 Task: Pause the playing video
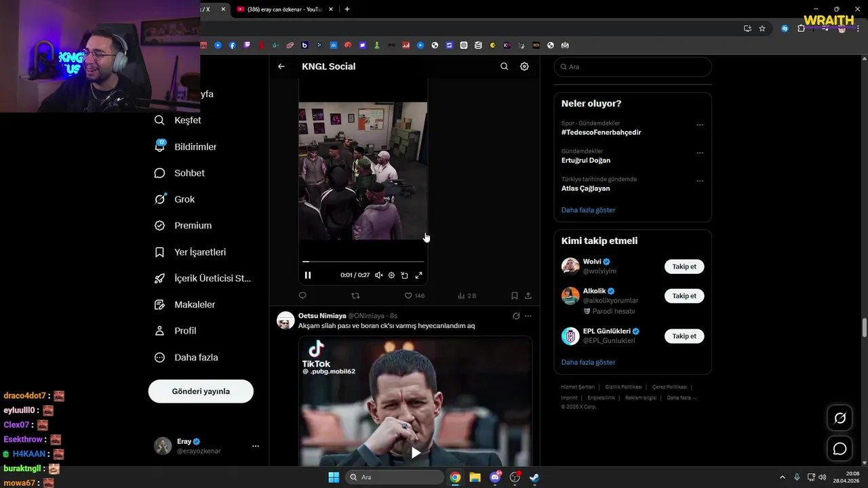(308, 275)
